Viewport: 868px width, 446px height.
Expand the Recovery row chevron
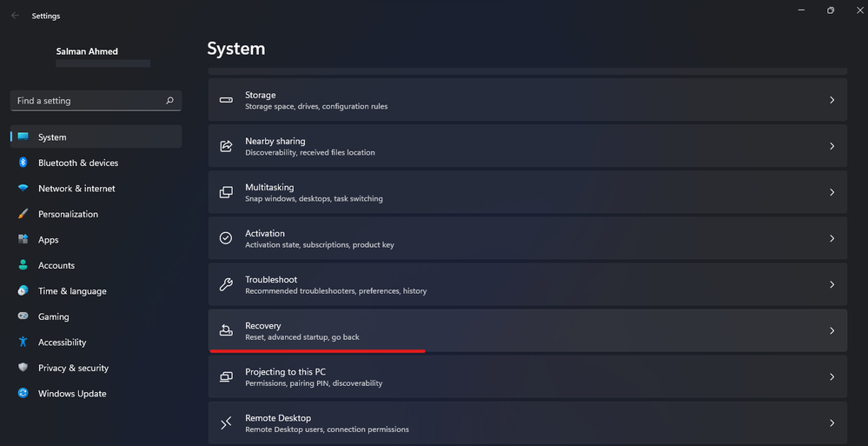pos(832,330)
